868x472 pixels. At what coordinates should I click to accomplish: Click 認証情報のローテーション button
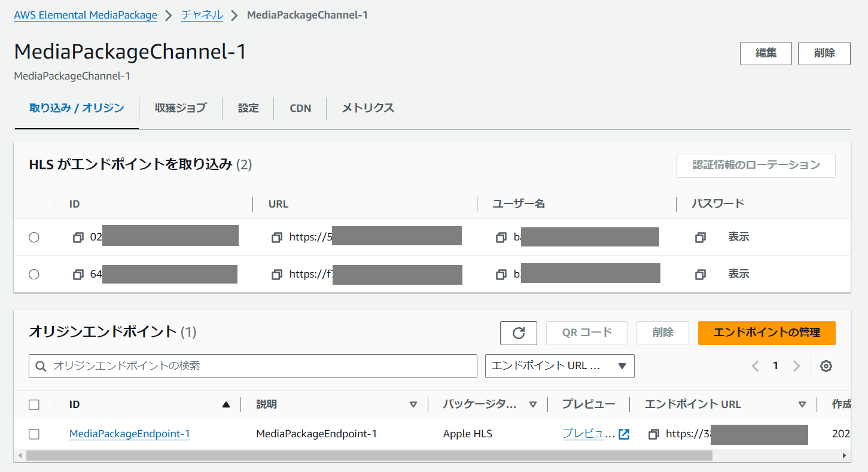coord(756,166)
